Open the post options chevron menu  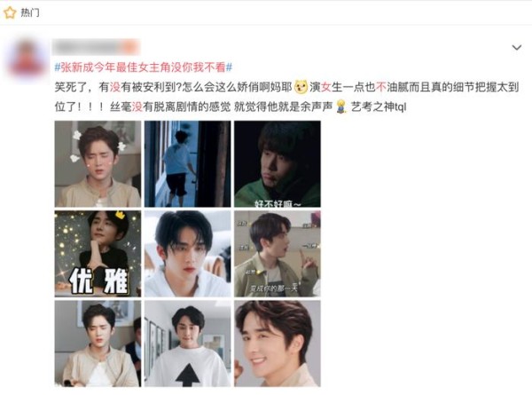point(516,47)
